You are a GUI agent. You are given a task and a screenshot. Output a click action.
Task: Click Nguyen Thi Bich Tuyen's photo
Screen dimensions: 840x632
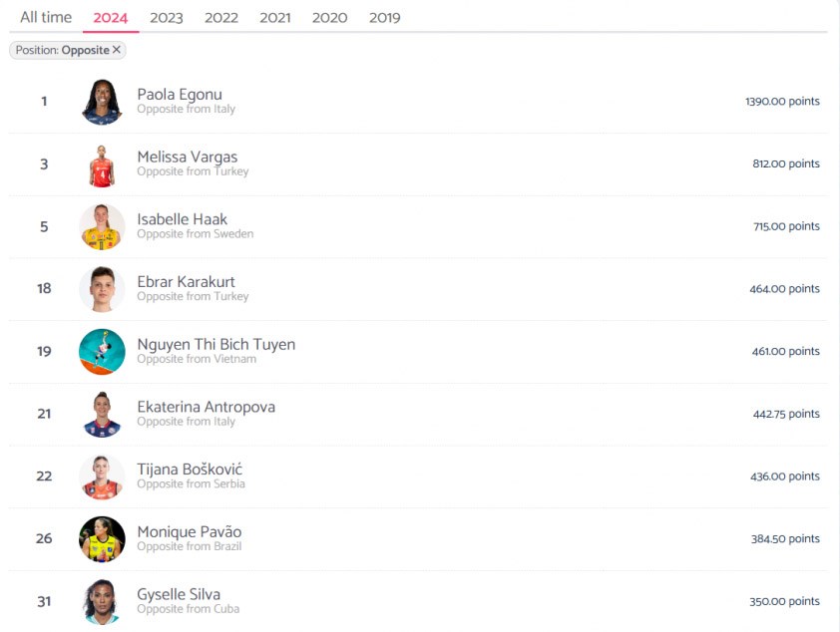point(102,352)
